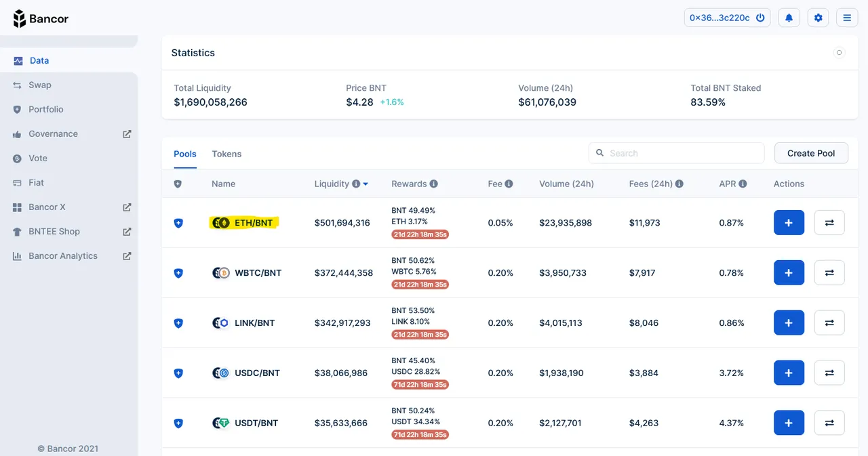This screenshot has width=868, height=456.
Task: Add liquidity to USDT/BNT pool
Action: coord(789,423)
